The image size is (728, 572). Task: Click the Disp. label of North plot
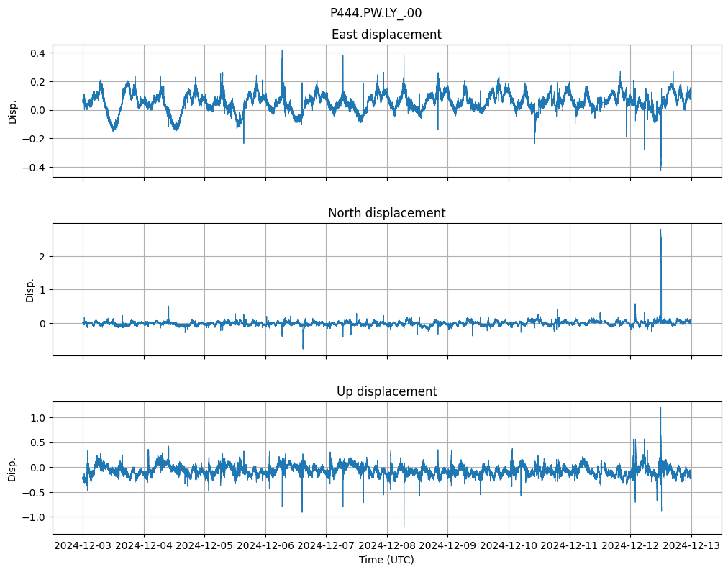pyautogui.click(x=29, y=289)
